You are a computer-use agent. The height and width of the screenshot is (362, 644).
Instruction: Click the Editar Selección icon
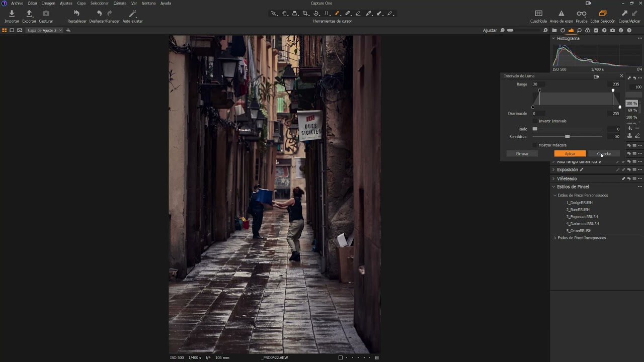[602, 14]
